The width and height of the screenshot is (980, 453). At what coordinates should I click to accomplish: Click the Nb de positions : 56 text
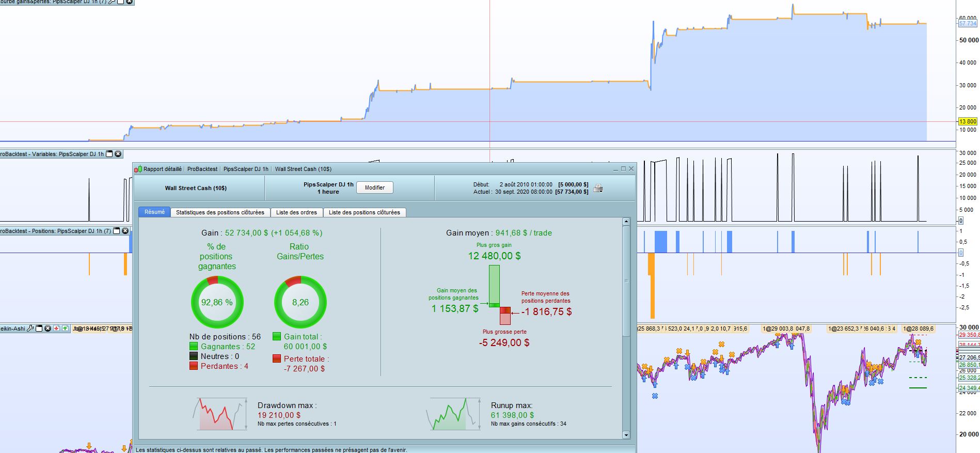(x=225, y=337)
